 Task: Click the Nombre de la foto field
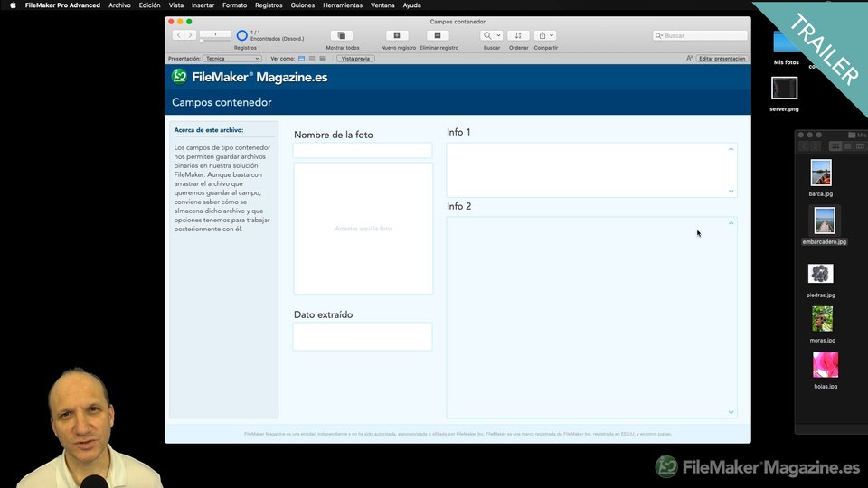tap(363, 151)
